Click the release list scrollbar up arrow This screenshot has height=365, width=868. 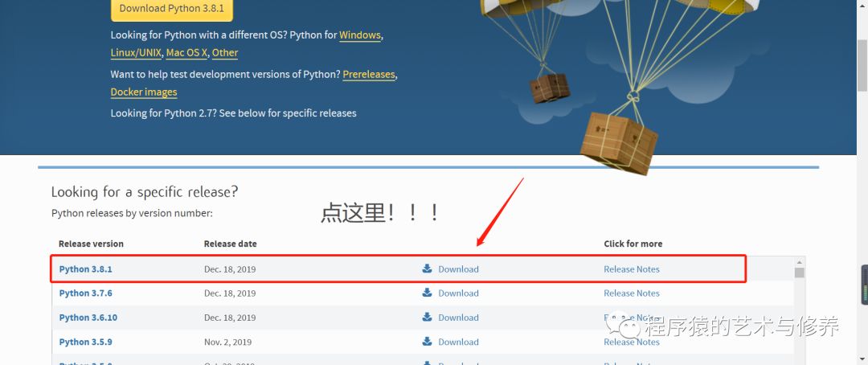coord(799,262)
